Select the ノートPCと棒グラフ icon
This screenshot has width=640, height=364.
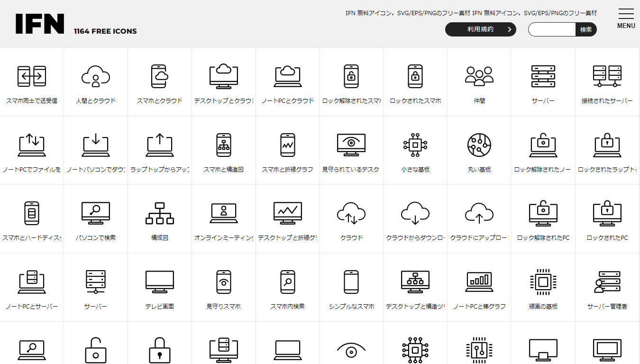coord(479,282)
